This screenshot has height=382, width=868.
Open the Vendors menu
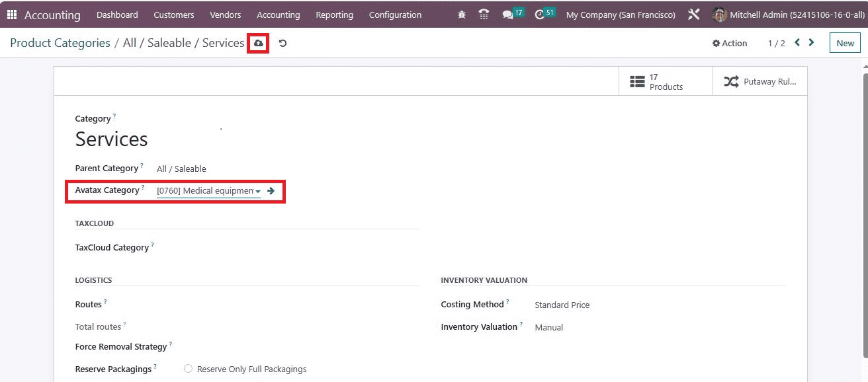click(x=226, y=15)
